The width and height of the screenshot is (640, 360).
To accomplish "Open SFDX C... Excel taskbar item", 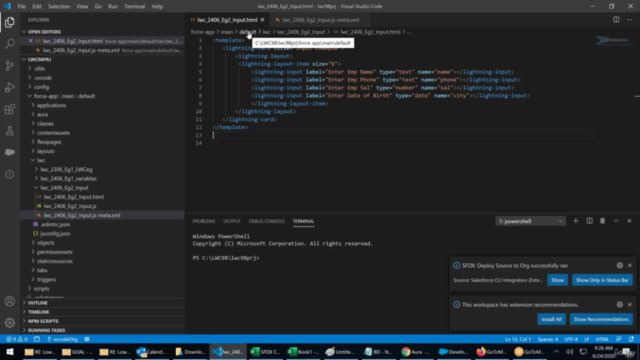I will (x=265, y=351).
